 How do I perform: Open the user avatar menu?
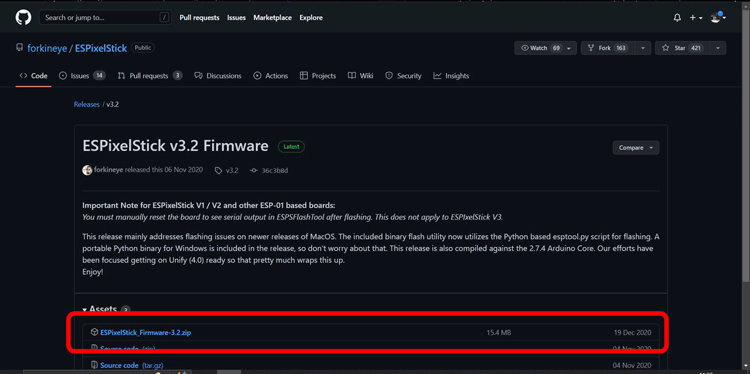pyautogui.click(x=718, y=18)
